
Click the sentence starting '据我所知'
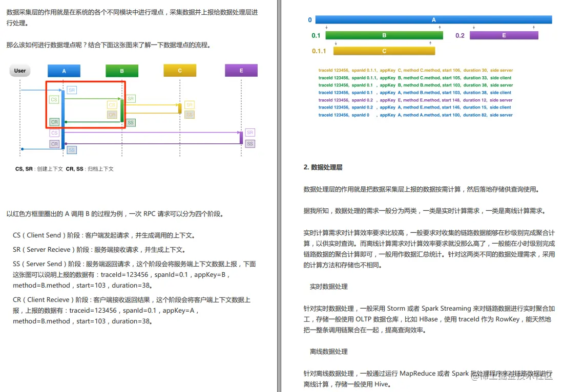[x=425, y=211]
